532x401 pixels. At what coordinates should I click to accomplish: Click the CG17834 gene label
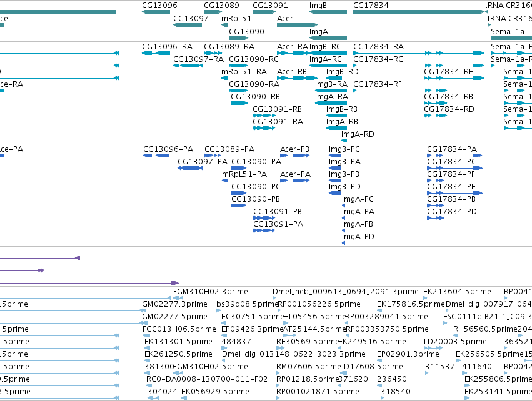pos(371,6)
